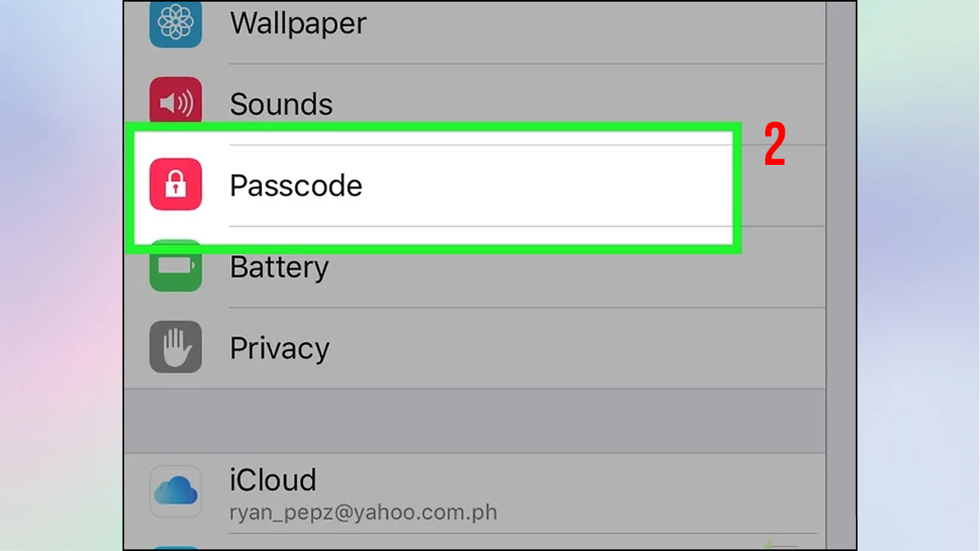Tap the Wallpaper flower icon
Viewport: 980px width, 551px height.
(176, 23)
